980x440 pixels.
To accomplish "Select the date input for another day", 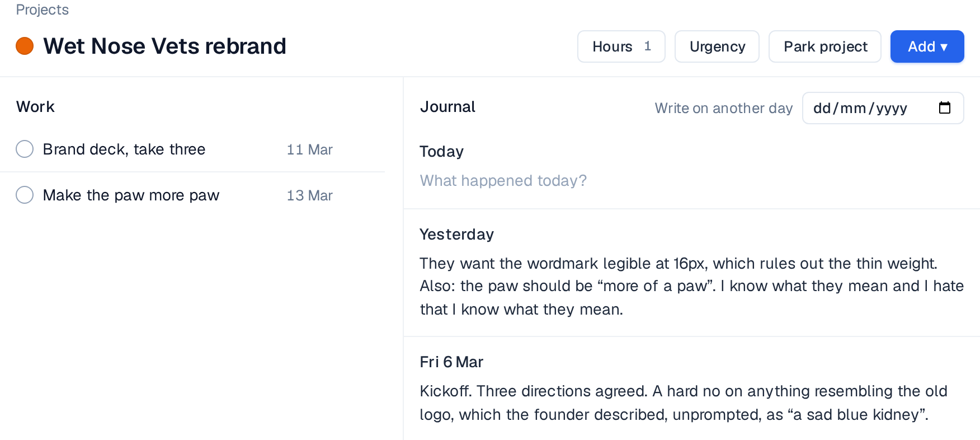I will click(883, 108).
